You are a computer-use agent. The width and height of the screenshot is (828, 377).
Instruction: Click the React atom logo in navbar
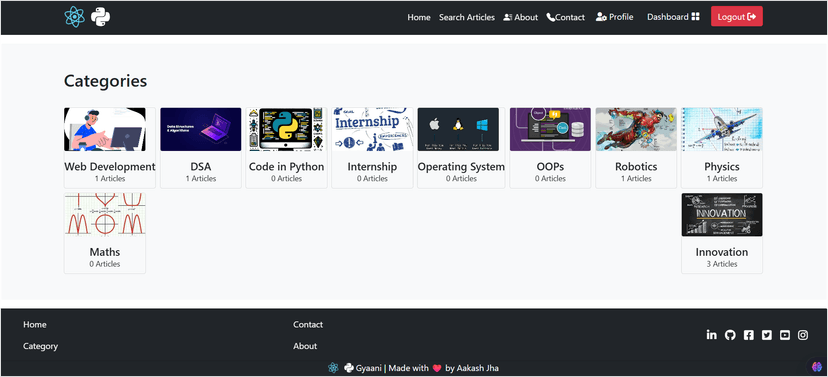pos(74,17)
